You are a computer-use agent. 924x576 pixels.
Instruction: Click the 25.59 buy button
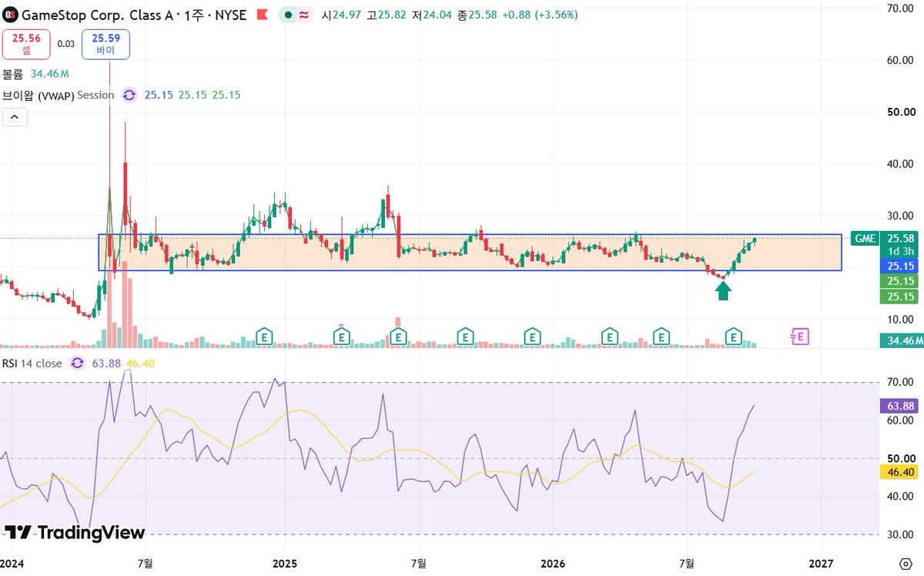[105, 43]
